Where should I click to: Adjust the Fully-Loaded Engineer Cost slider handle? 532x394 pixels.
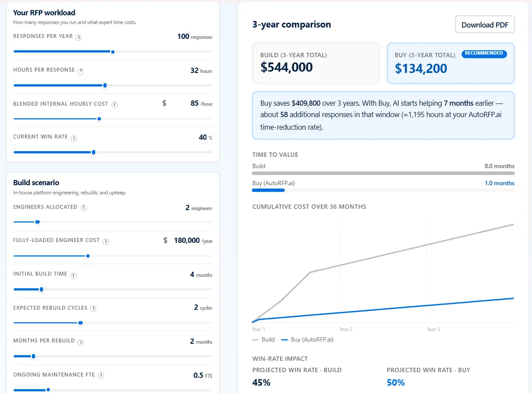click(x=88, y=256)
